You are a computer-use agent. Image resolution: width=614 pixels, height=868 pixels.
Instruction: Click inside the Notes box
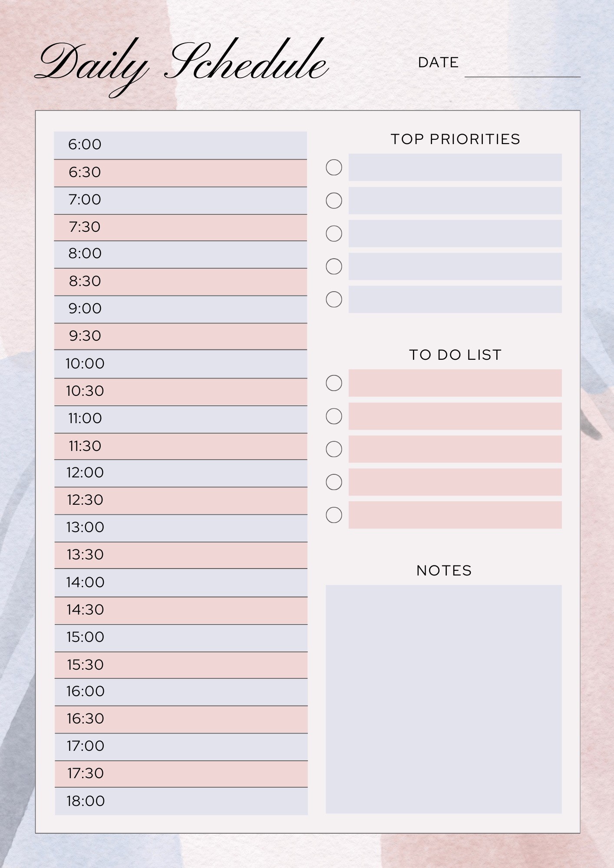coord(444,699)
